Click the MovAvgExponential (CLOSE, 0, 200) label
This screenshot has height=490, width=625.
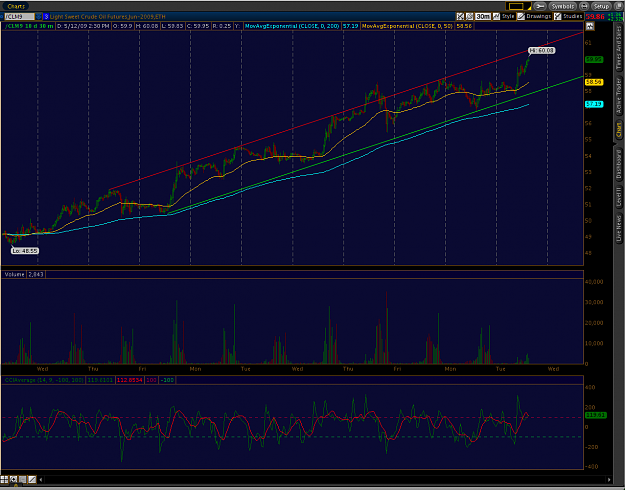pyautogui.click(x=292, y=26)
